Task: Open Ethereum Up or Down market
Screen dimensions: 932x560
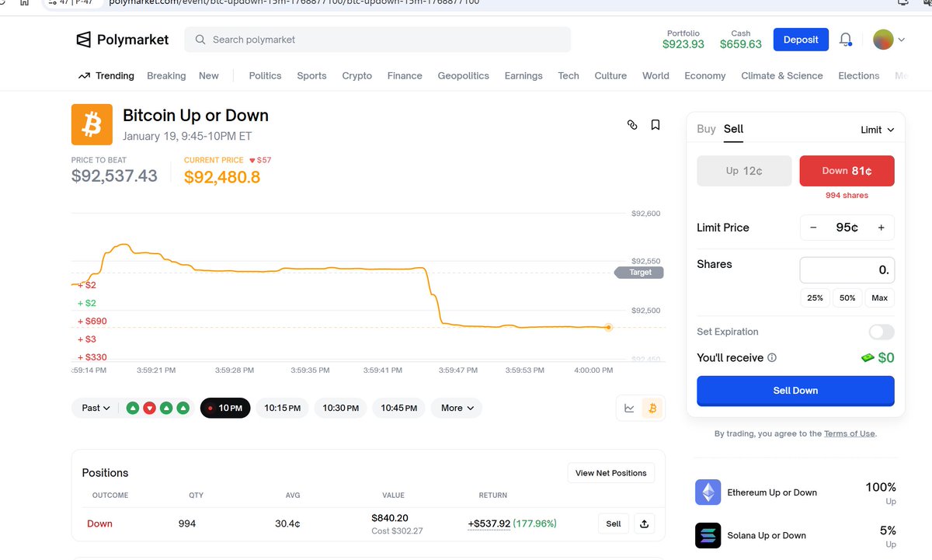Action: (772, 492)
